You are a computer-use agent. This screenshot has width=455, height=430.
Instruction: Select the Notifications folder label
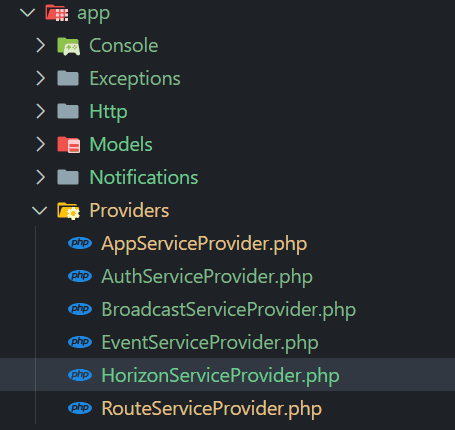tap(144, 177)
